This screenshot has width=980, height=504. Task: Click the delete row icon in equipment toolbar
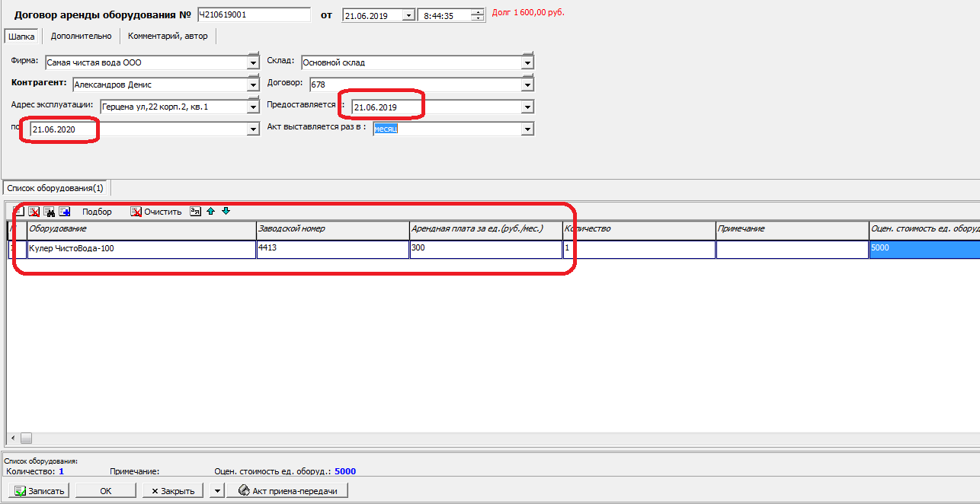34,212
